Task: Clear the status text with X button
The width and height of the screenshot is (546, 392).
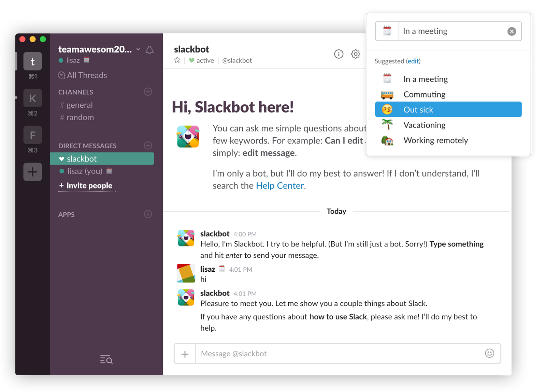Action: click(x=512, y=31)
